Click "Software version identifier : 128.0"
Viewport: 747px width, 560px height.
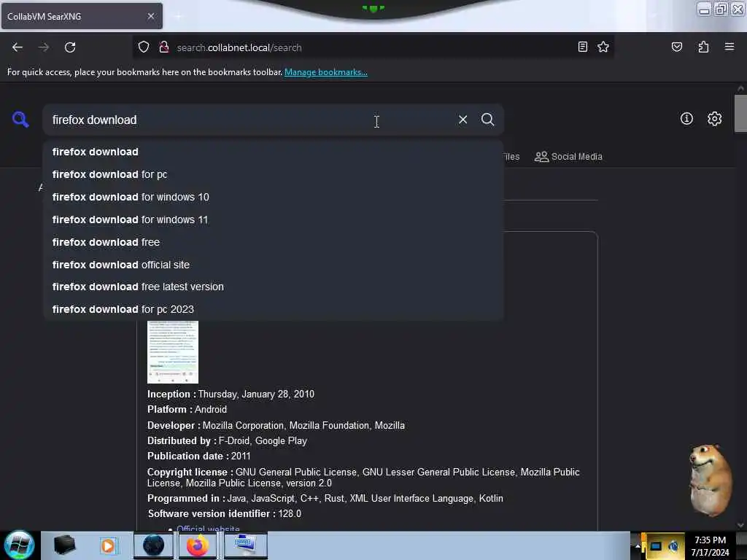(225, 514)
